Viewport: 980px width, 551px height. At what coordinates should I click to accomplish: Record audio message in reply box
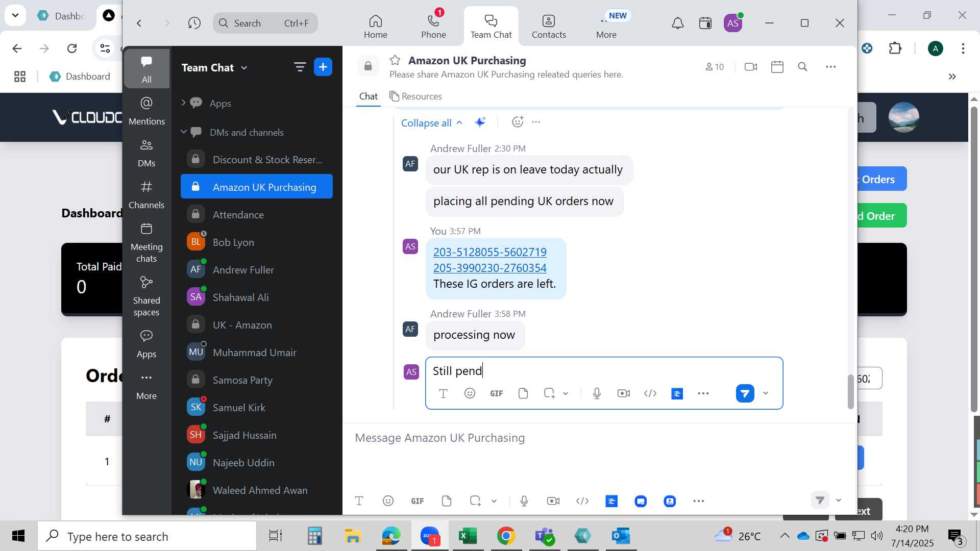(x=597, y=393)
